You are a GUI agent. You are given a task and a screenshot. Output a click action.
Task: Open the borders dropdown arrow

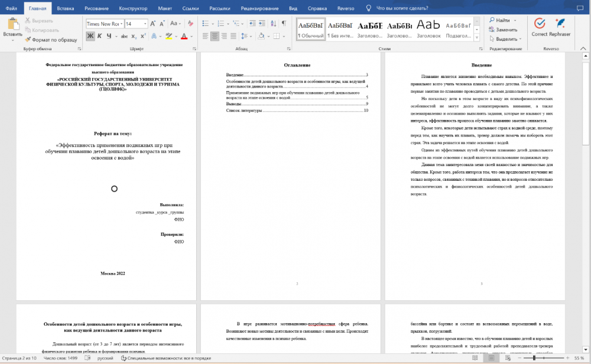click(284, 37)
